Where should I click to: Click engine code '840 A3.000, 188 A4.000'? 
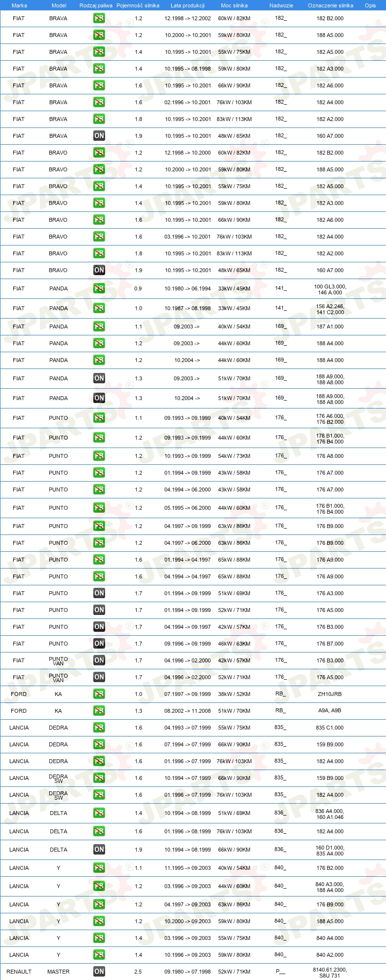coord(330,887)
